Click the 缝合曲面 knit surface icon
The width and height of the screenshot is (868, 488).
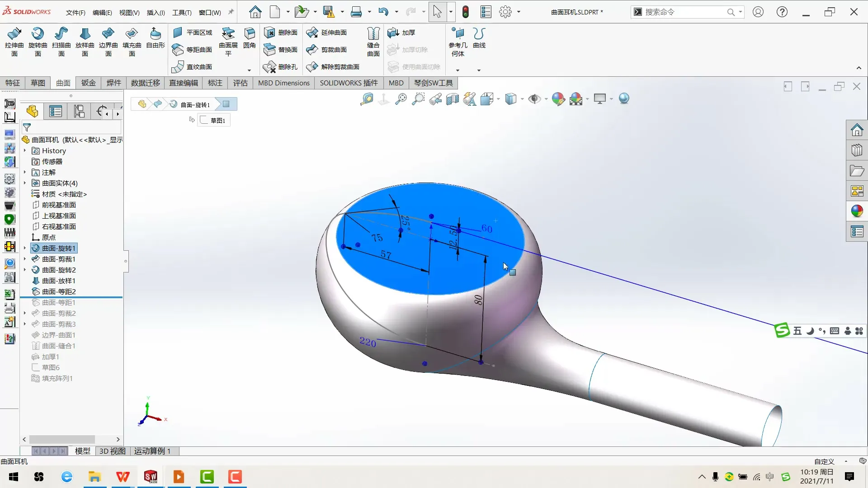373,41
